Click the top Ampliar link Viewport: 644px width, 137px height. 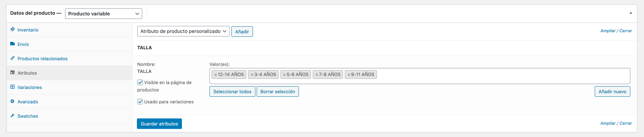pyautogui.click(x=608, y=31)
